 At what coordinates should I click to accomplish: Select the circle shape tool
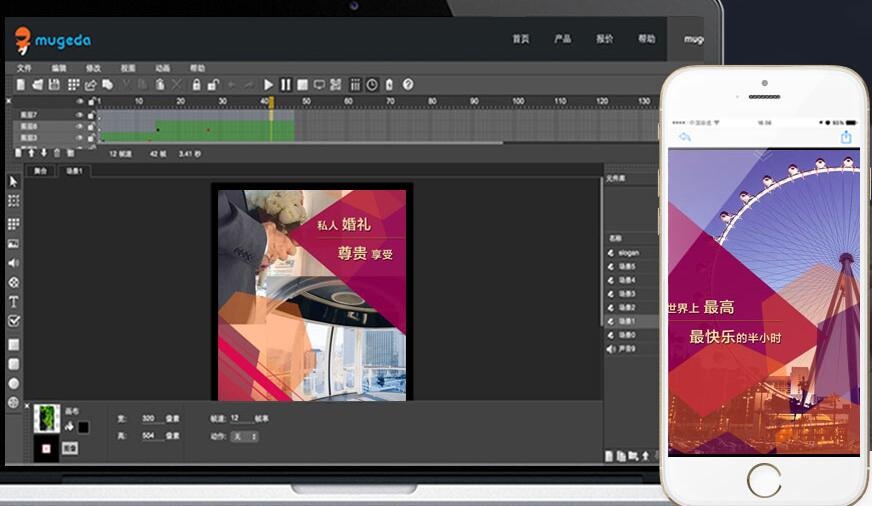13,384
